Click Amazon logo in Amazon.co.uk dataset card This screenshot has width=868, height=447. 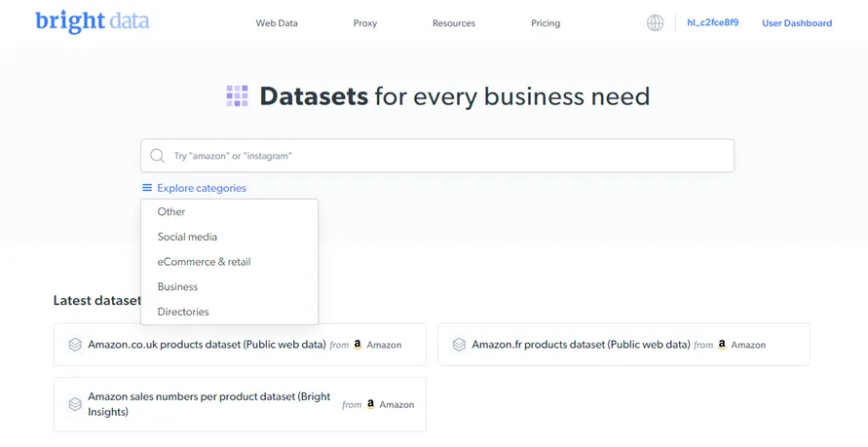pos(358,344)
